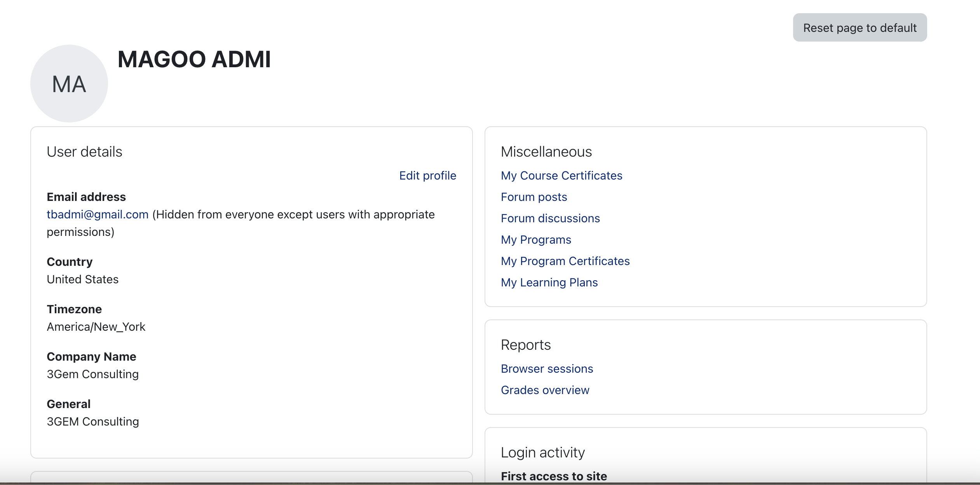Open the Edit profile link

click(427, 176)
